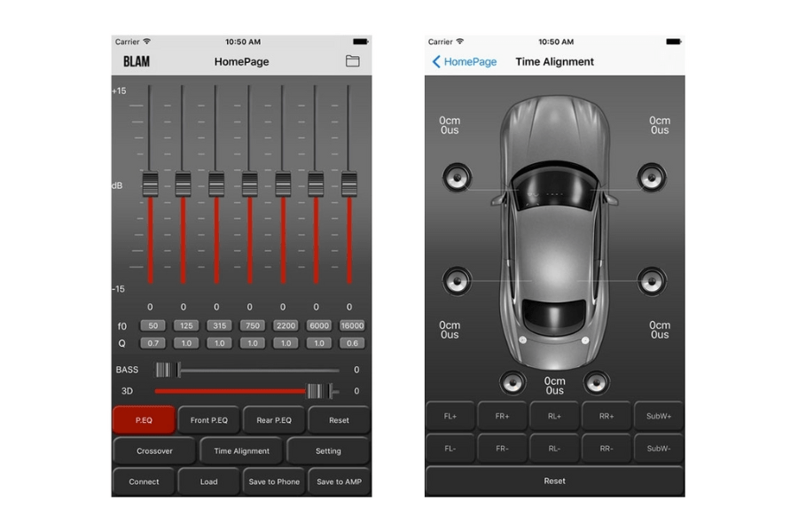798x532 pixels.
Task: Decrease rear-right delay with RR-
Action: tap(606, 449)
